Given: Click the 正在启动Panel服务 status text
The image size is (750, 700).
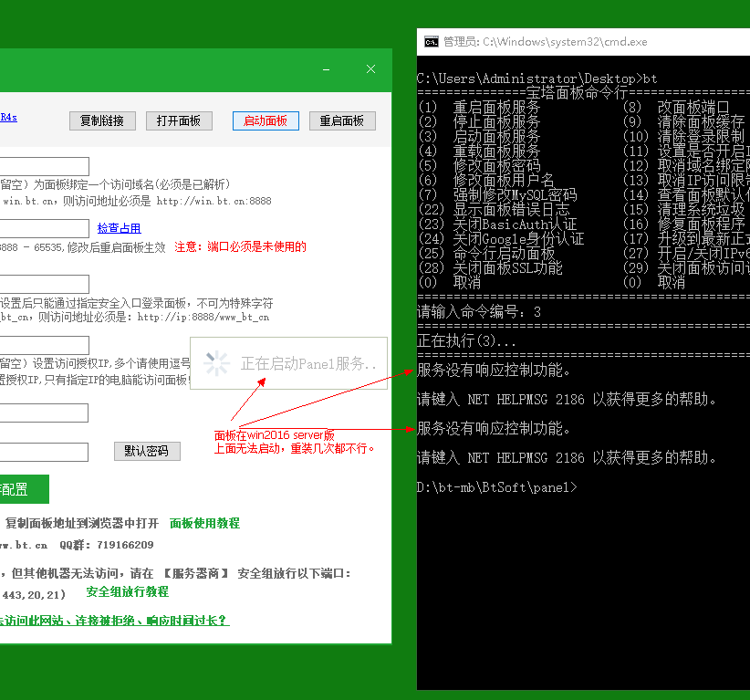Looking at the screenshot, I should [308, 363].
